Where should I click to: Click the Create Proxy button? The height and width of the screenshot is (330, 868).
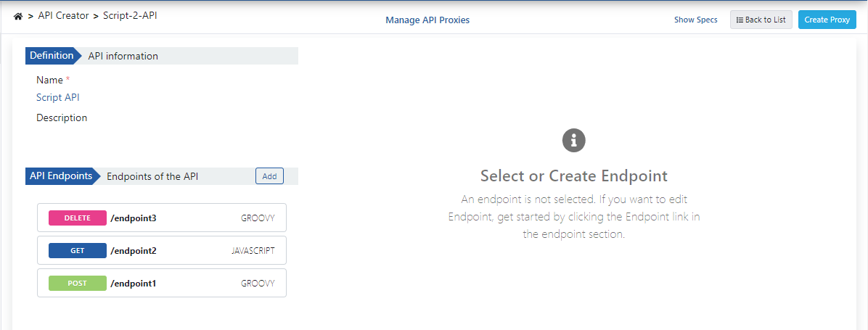[827, 20]
